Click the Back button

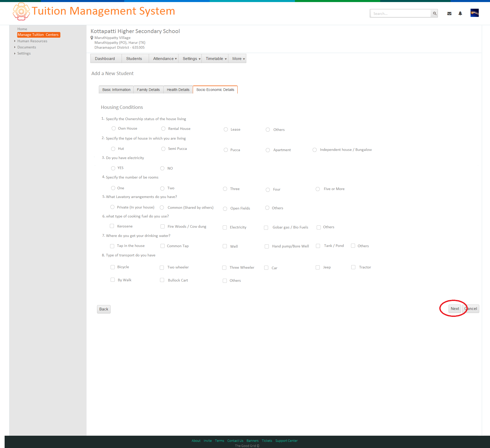pyautogui.click(x=104, y=309)
